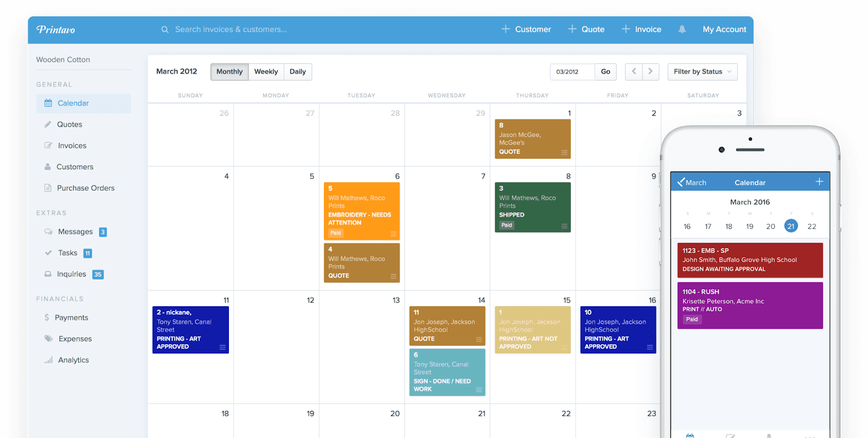Open Jon Joseph quote card number 11
Screen dimensions: 868x438
click(447, 326)
